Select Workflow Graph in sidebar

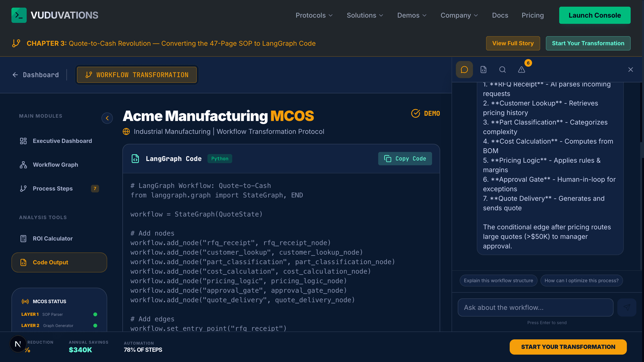click(59, 165)
